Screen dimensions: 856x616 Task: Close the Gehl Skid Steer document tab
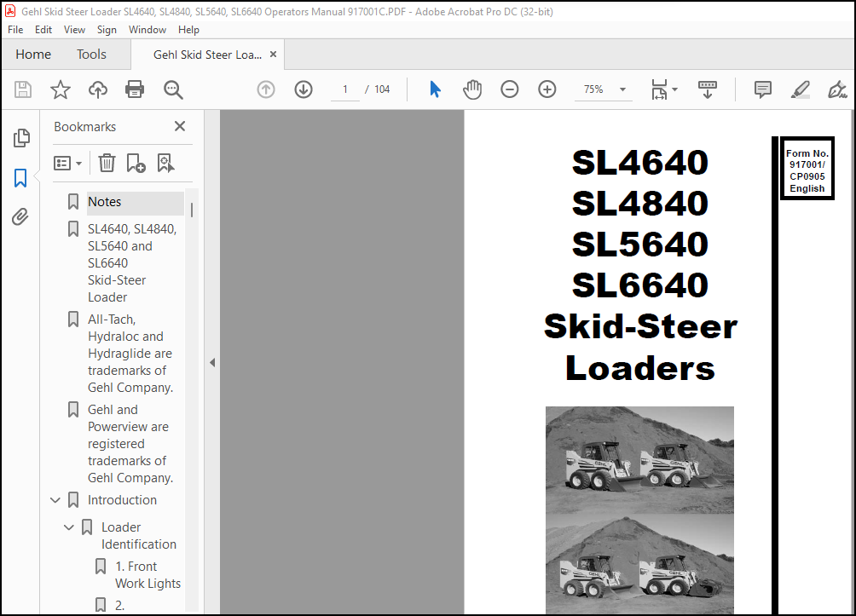(x=273, y=54)
